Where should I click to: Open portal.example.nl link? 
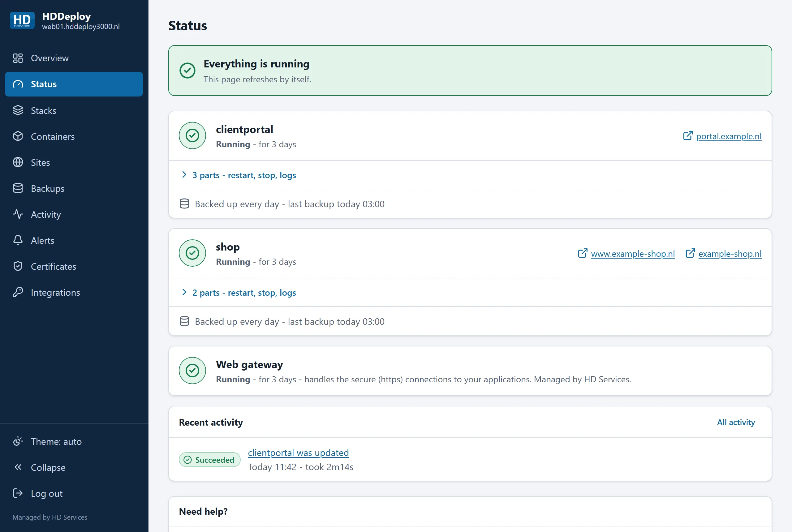pyautogui.click(x=729, y=136)
